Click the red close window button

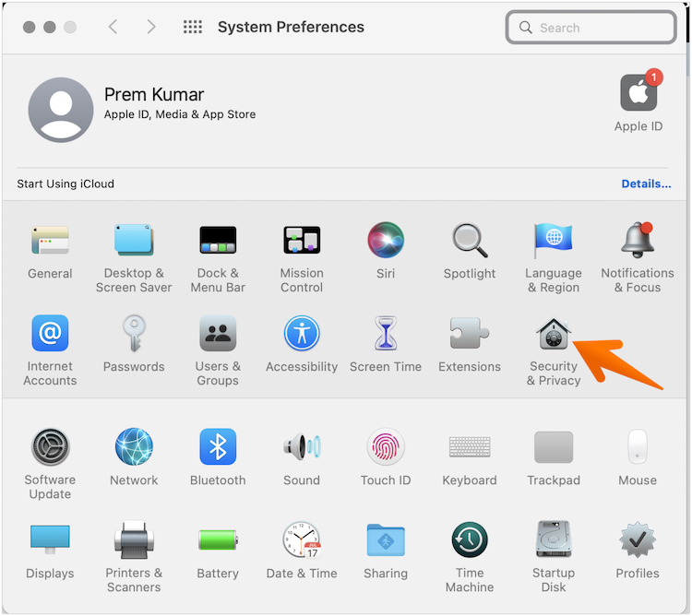[x=30, y=28]
